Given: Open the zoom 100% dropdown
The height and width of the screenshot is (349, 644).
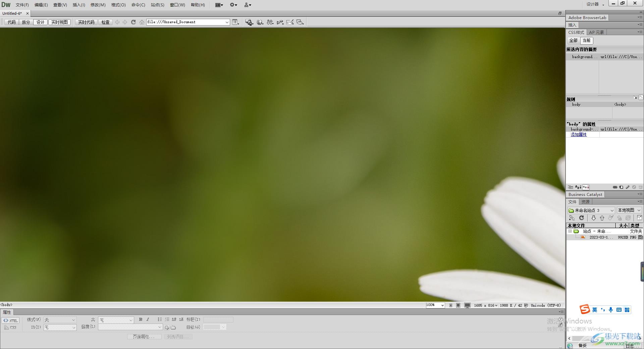Looking at the screenshot, I should click(x=442, y=305).
